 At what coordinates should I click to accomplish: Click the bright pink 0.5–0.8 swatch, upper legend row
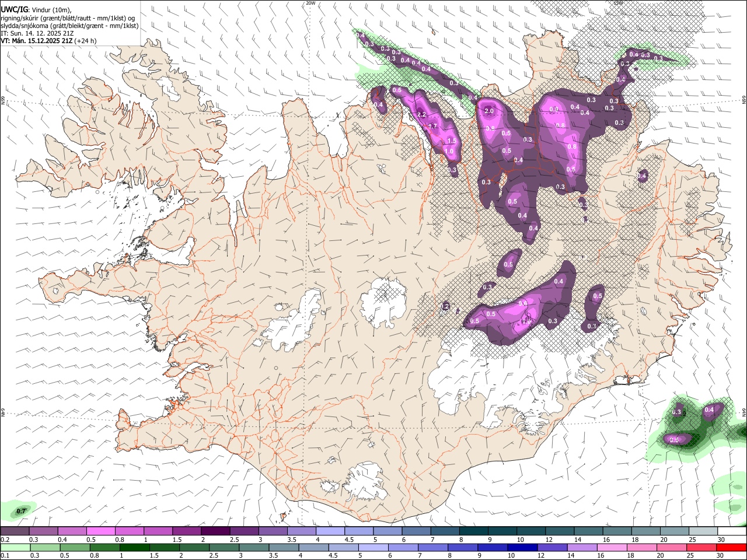click(100, 531)
